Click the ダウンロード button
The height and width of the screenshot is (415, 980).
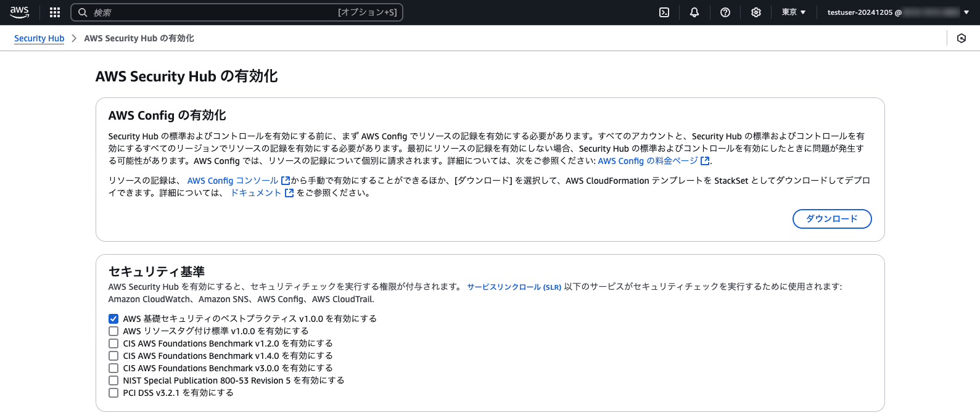(x=832, y=219)
